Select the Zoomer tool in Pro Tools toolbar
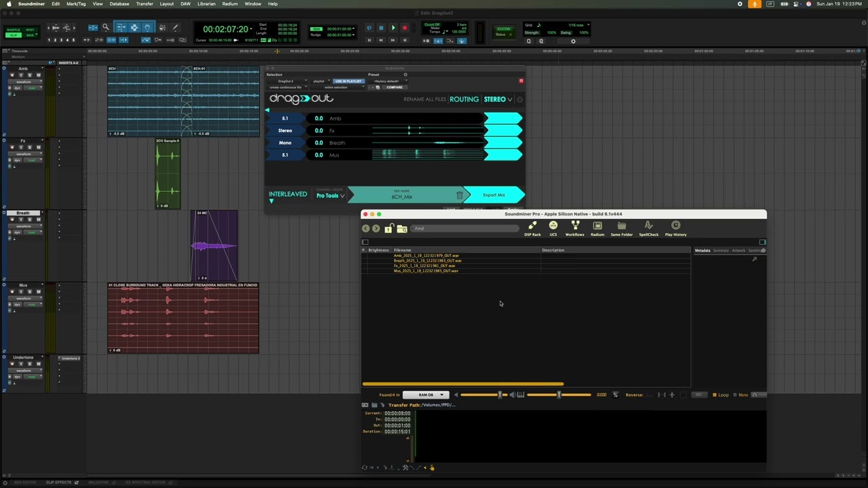Screen dimensions: 868x488 tap(106, 28)
